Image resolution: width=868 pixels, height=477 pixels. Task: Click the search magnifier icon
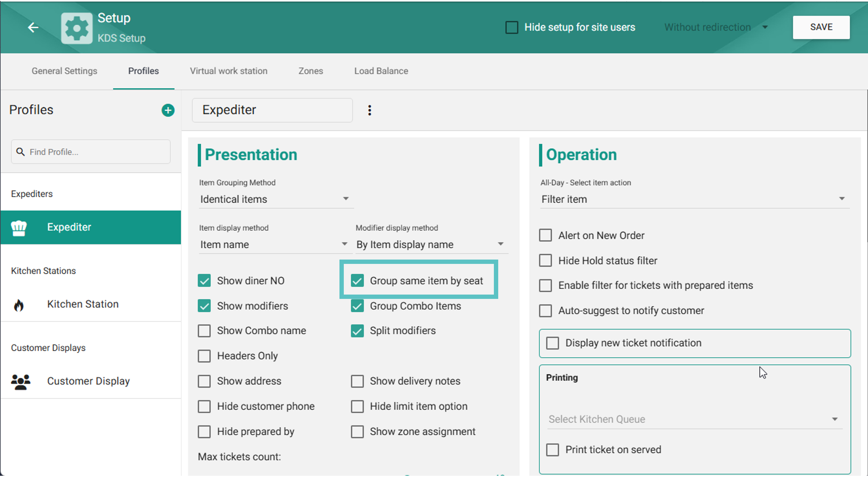point(20,152)
